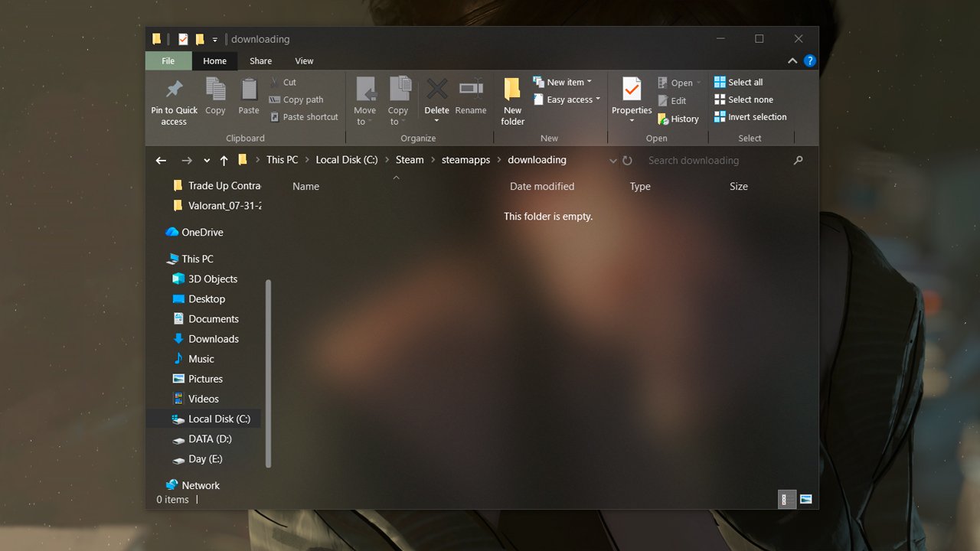Collapse the ribbon with chevron
980x551 pixels.
click(x=792, y=61)
